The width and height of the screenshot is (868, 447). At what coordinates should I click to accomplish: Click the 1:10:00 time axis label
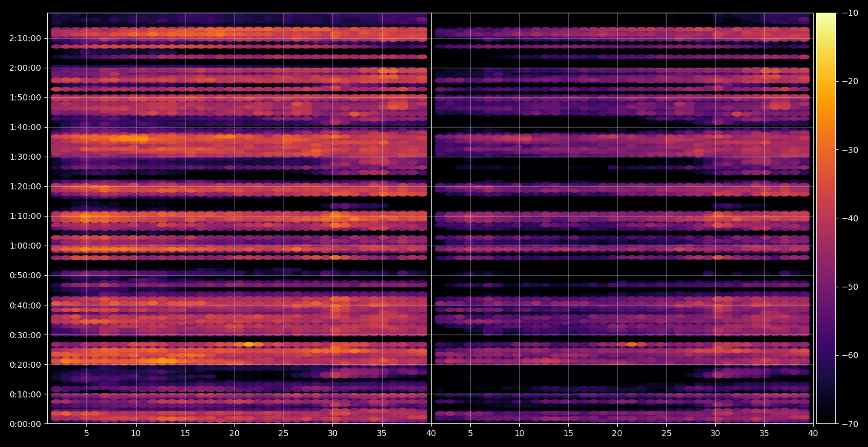25,216
